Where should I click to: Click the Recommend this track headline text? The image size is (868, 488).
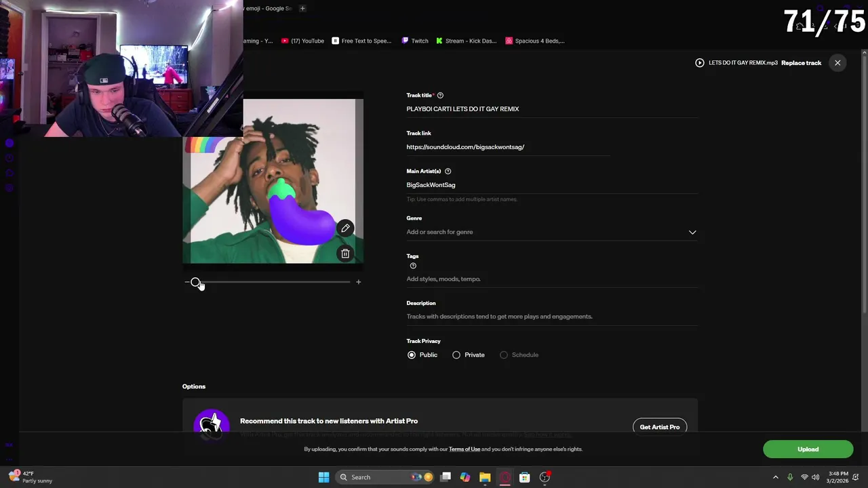click(329, 421)
